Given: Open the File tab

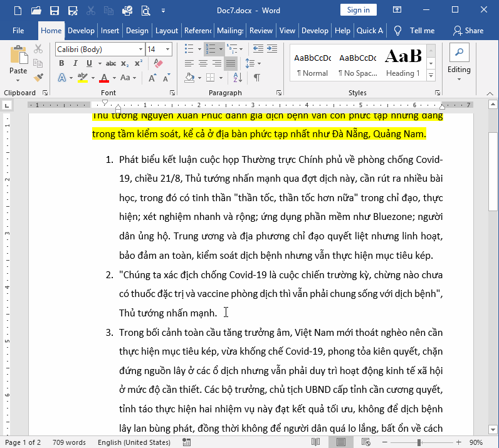Looking at the screenshot, I should (x=18, y=31).
